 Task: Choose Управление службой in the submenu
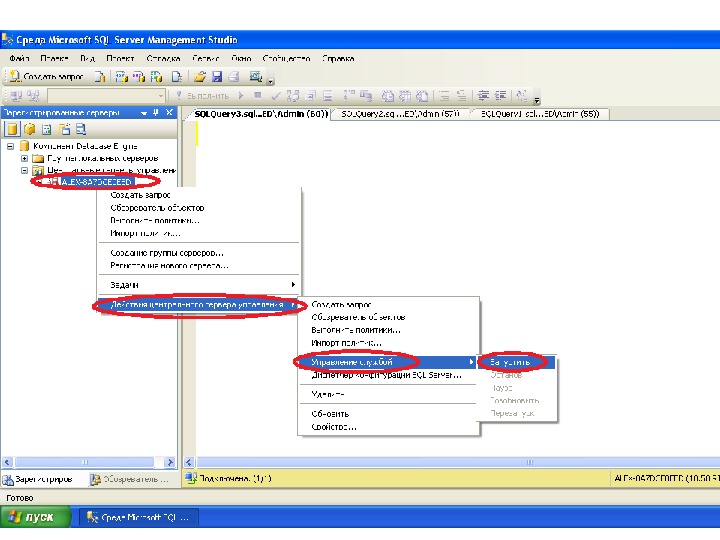click(388, 362)
